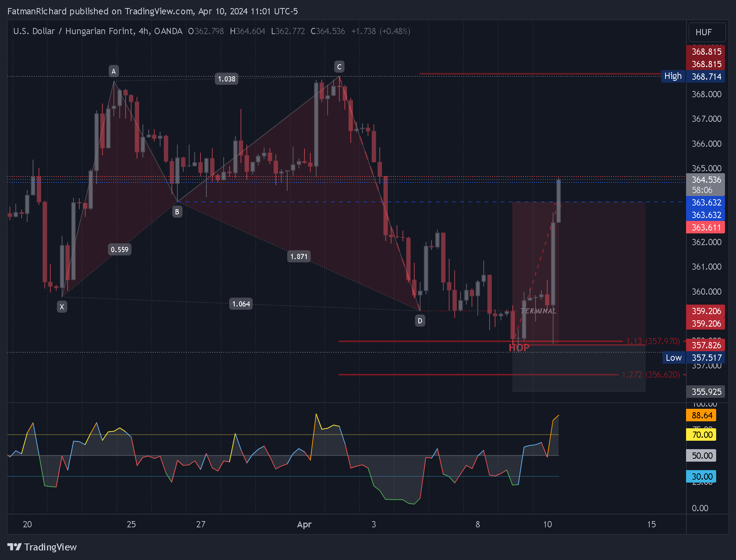Select the harmonic pattern point D label
Viewport: 736px width, 560px height.
[420, 321]
